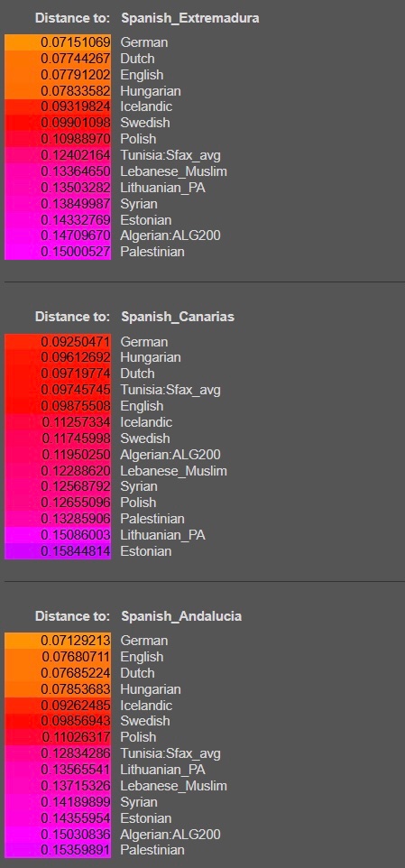
Task: Click Swedish label in Canarias list
Action: 145,439
